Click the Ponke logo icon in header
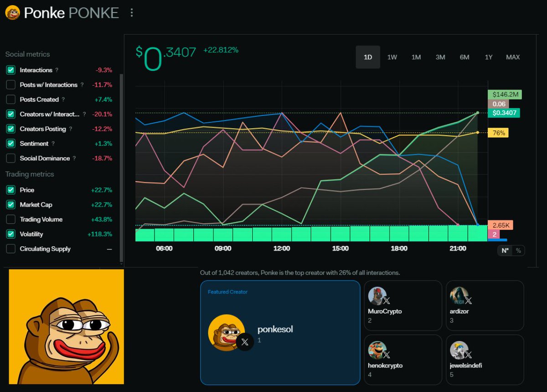547x392 pixels. pos(13,13)
